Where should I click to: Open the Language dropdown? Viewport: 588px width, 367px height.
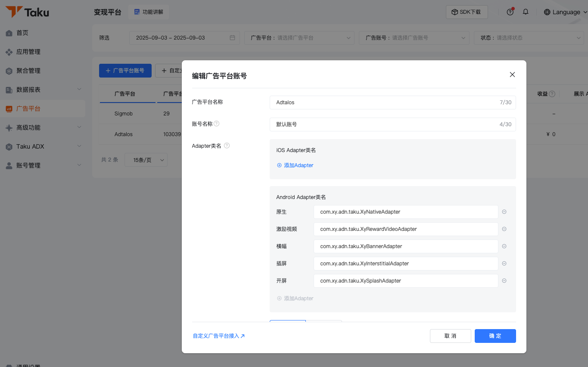[565, 12]
